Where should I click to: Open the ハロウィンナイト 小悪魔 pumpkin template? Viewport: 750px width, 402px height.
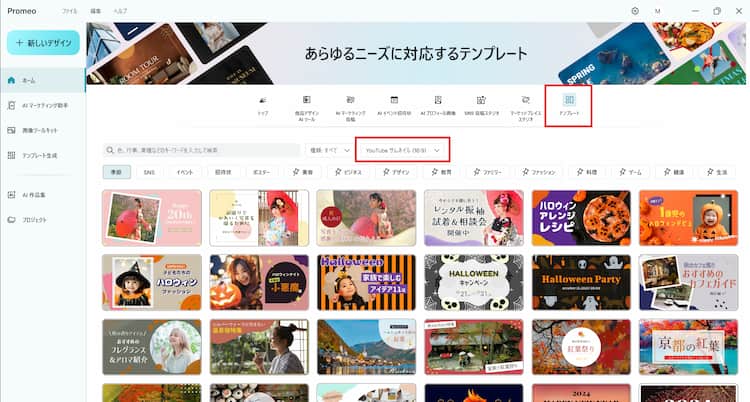click(x=259, y=282)
